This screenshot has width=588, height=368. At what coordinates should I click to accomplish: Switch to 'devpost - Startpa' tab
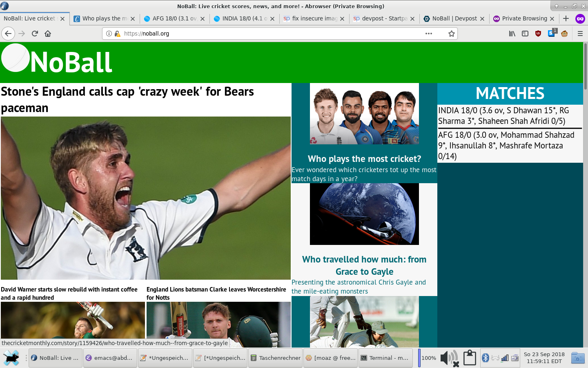coord(384,18)
